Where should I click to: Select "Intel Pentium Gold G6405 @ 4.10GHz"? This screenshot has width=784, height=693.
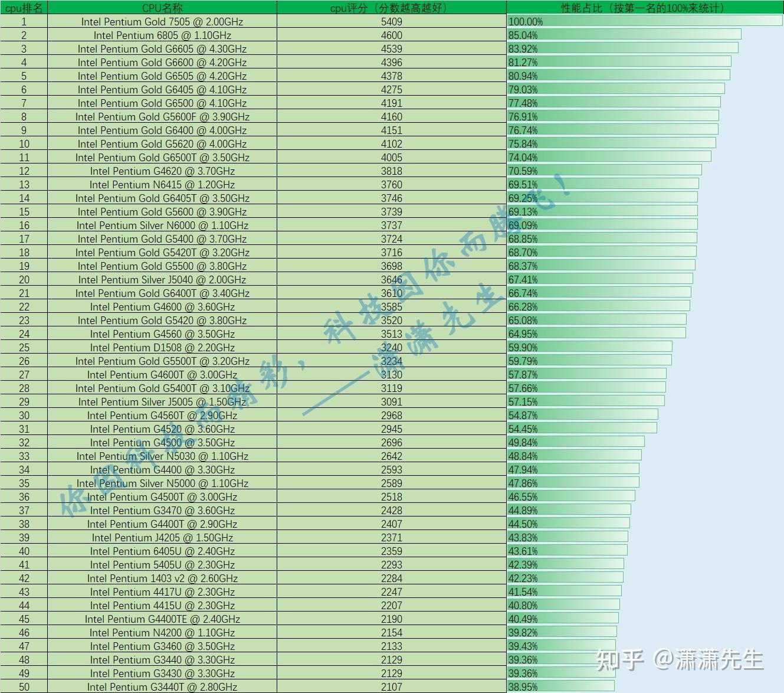click(x=162, y=89)
